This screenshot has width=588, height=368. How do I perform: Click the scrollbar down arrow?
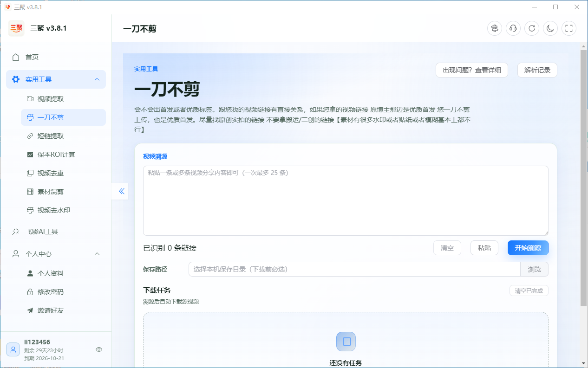(584, 363)
